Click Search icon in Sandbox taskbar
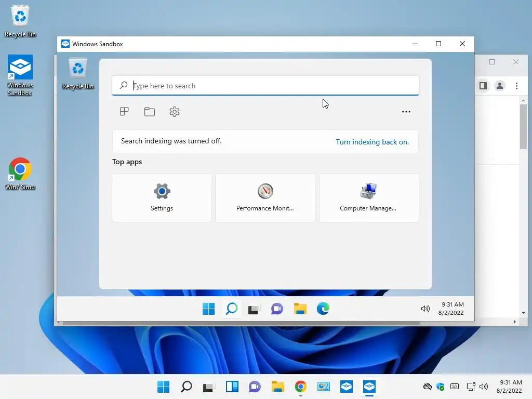This screenshot has height=399, width=532. (232, 309)
